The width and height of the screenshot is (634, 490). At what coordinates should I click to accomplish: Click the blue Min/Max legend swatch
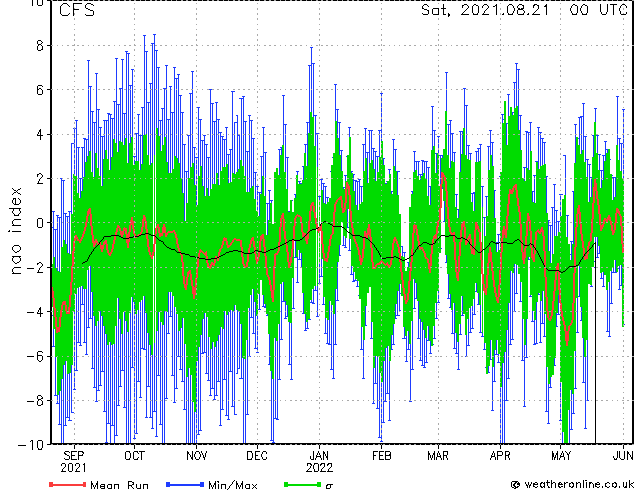(185, 484)
